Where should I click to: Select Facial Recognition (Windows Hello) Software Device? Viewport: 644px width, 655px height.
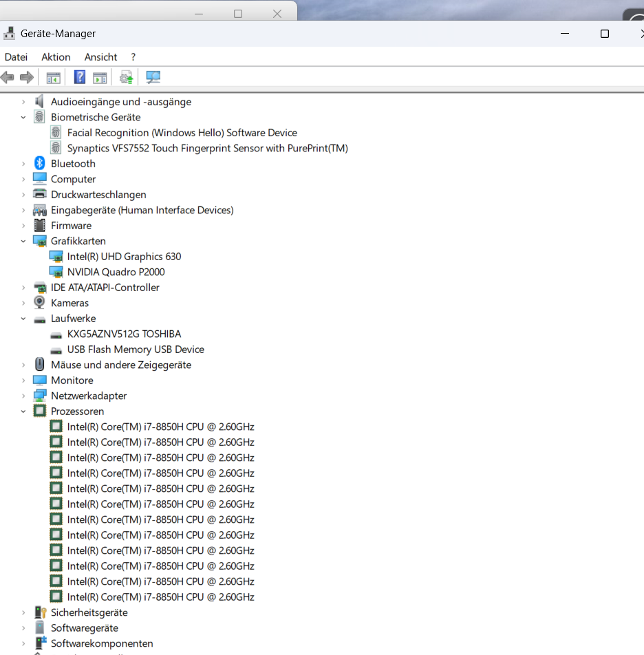click(x=182, y=132)
